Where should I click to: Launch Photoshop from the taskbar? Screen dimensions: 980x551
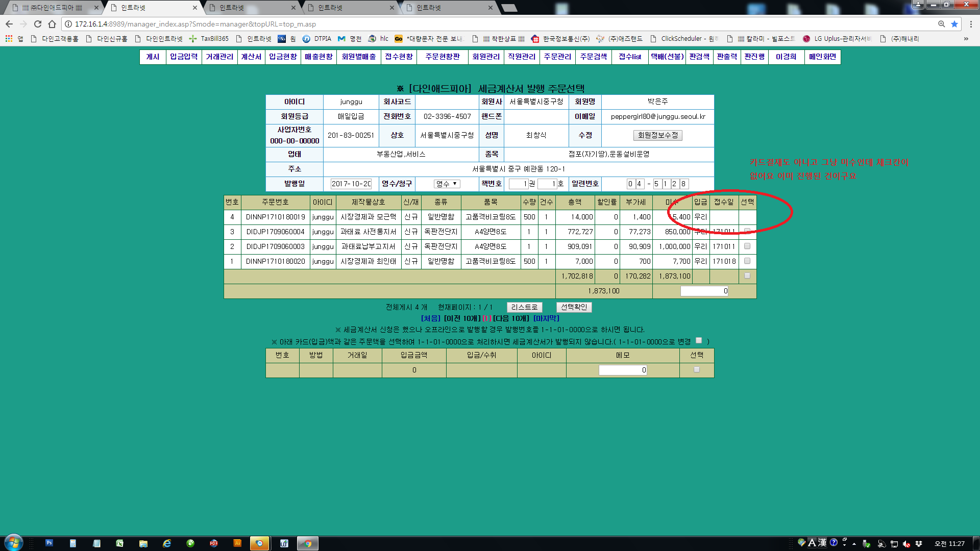(x=49, y=543)
